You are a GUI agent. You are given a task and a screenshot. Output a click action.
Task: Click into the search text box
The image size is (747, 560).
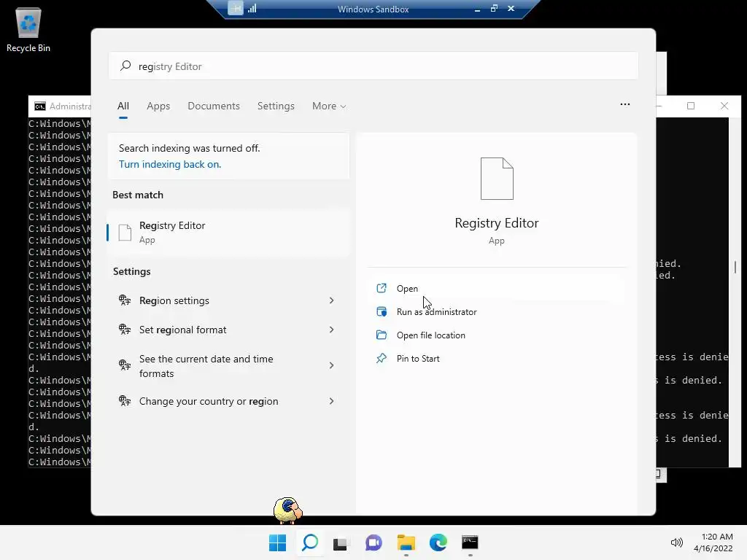point(373,66)
